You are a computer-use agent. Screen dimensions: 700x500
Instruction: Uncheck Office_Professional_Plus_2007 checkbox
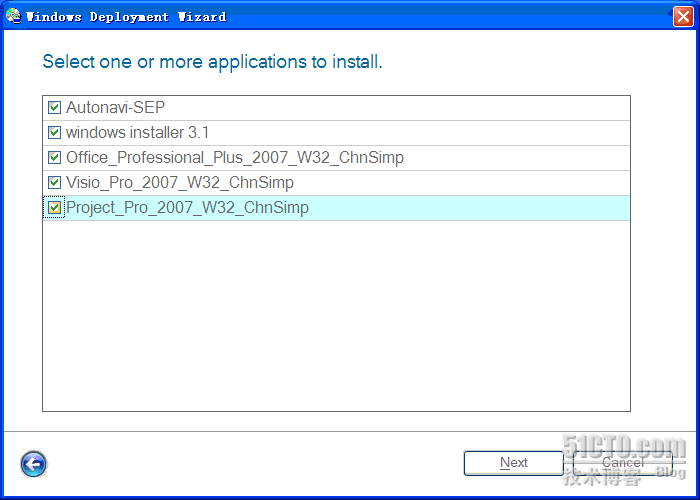(54, 158)
